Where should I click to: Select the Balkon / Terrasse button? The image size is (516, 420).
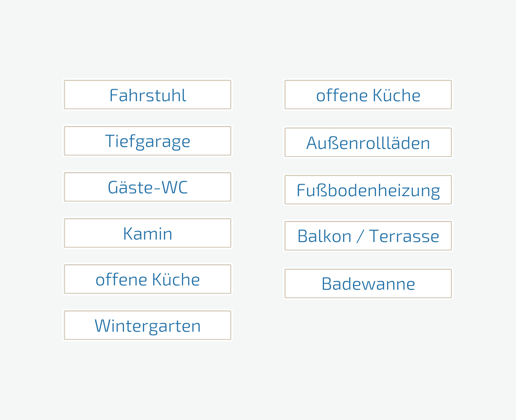coord(368,236)
